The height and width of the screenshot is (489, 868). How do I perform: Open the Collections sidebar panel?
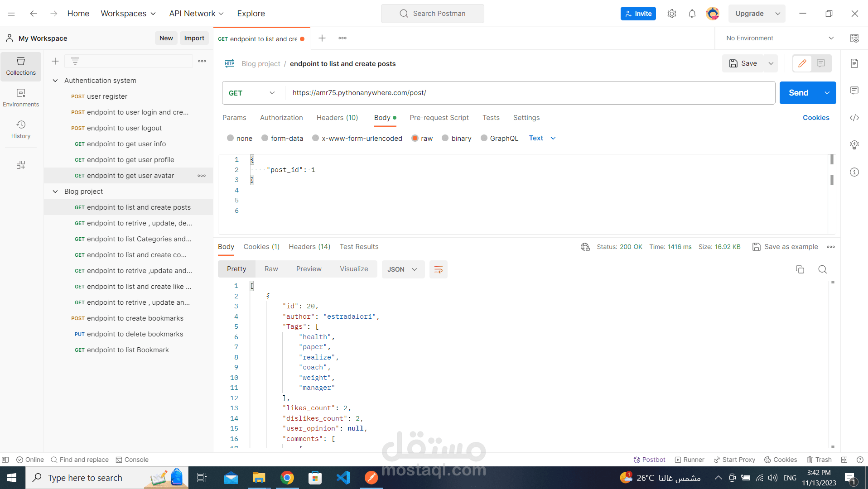[21, 66]
